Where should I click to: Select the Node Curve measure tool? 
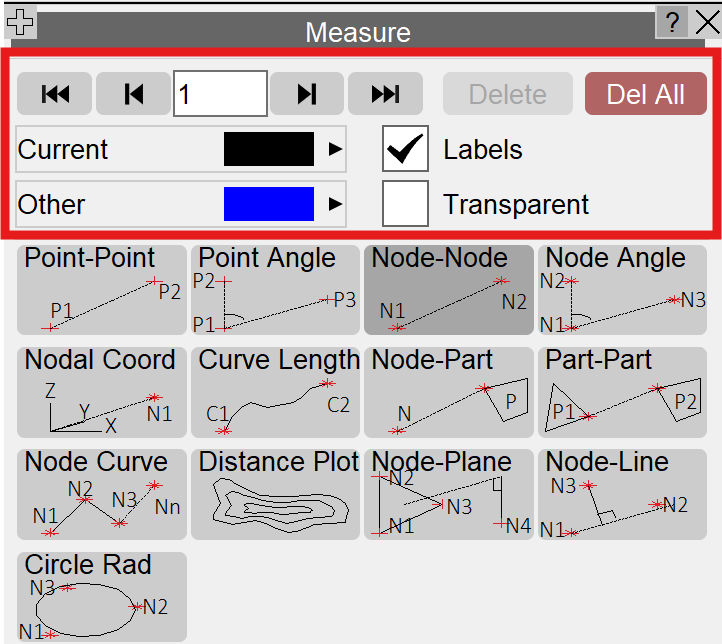pos(102,494)
